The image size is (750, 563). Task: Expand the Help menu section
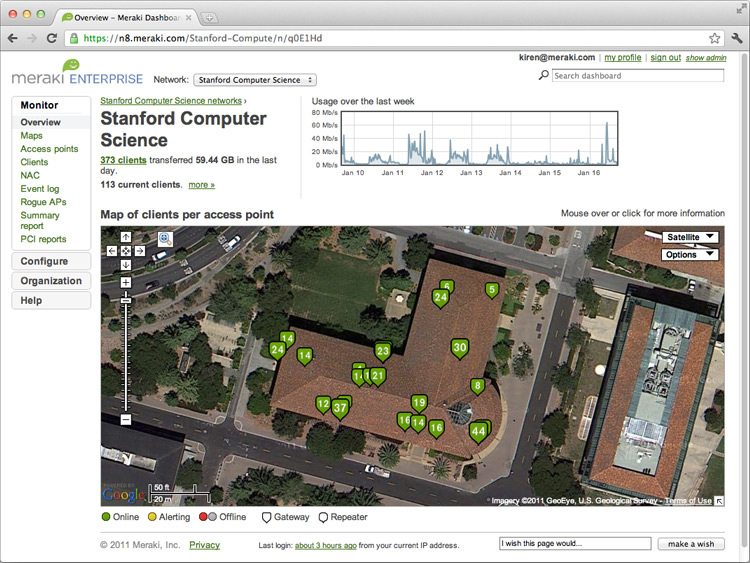point(51,300)
